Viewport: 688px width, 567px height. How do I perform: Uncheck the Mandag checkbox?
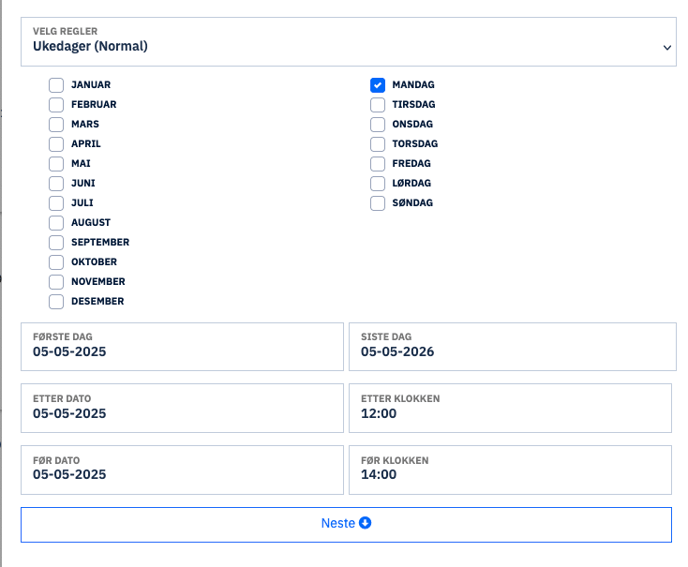[377, 85]
